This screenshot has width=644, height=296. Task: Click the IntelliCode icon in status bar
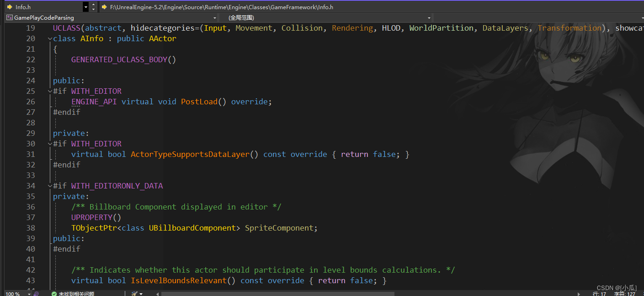click(37, 294)
